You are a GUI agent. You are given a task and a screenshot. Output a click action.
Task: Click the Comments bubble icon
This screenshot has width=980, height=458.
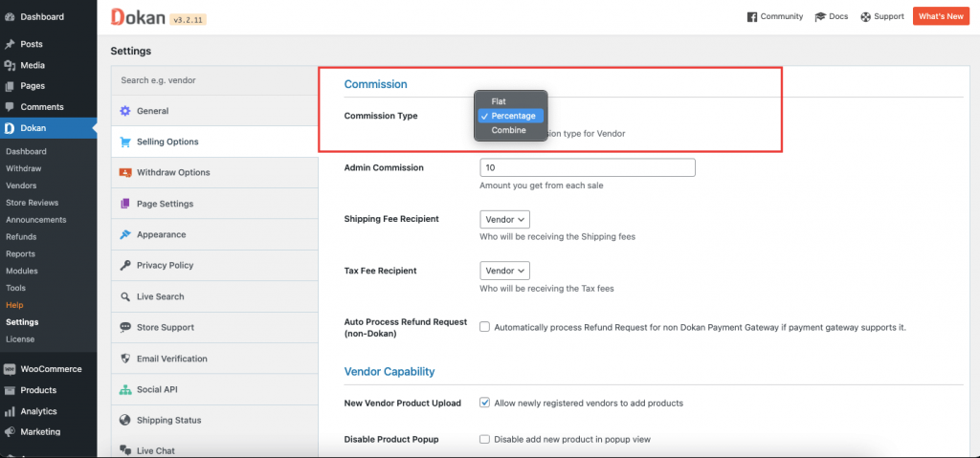tap(10, 107)
